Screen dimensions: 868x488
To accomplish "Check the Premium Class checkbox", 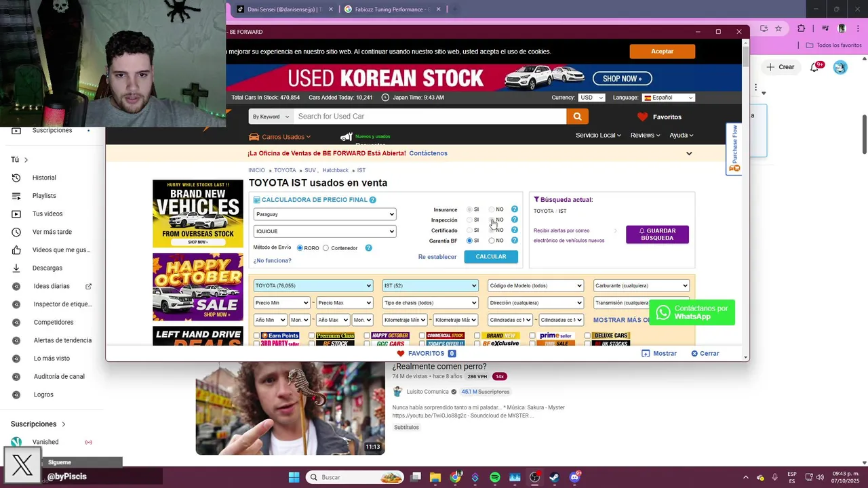I will 311,335.
